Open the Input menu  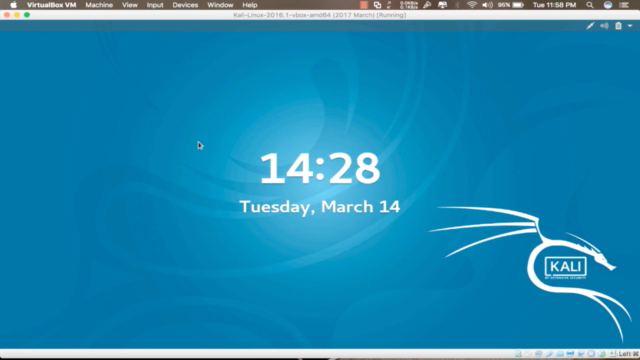tap(155, 5)
